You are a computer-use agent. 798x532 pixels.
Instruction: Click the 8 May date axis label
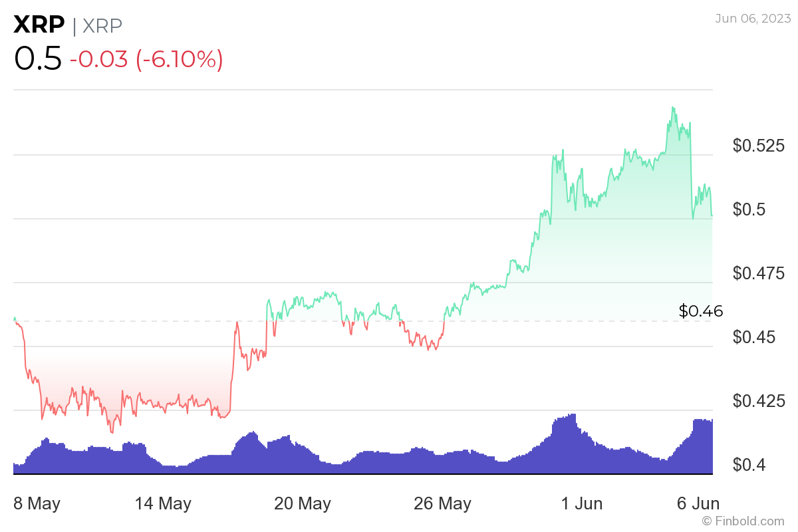click(37, 503)
